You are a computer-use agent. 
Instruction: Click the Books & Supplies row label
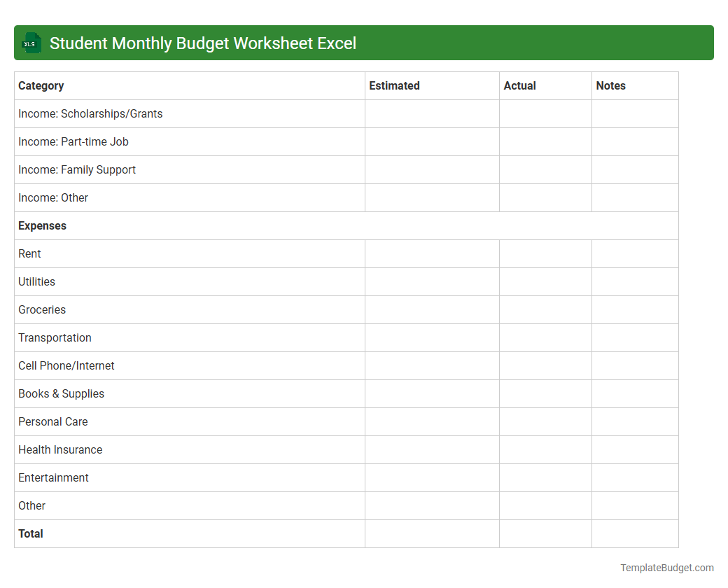tap(61, 393)
